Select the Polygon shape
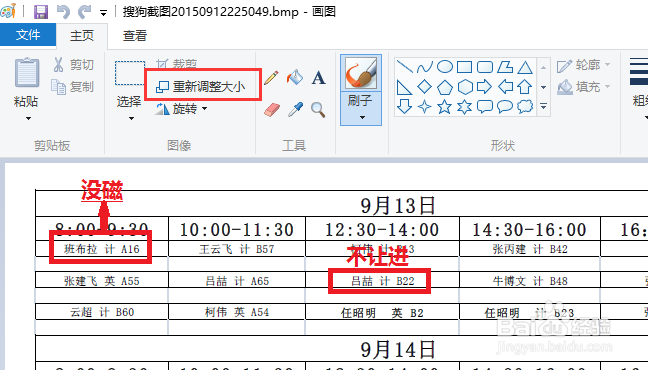This screenshot has height=370, width=648. pos(505,67)
